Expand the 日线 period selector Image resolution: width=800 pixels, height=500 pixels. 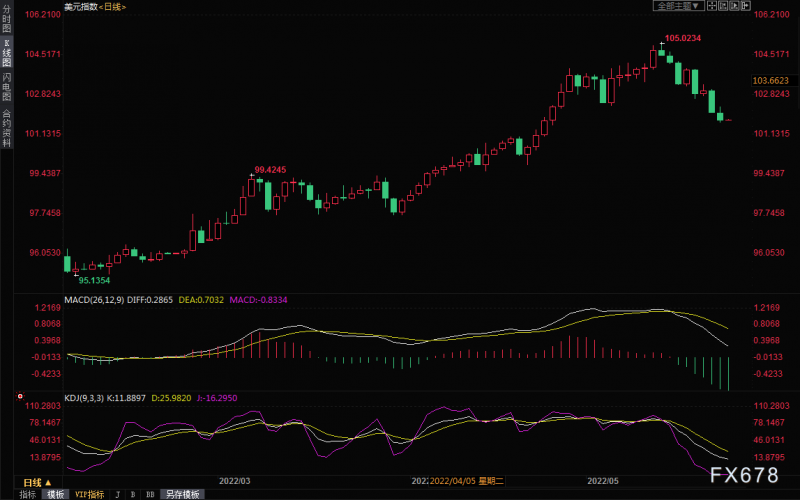click(37, 482)
